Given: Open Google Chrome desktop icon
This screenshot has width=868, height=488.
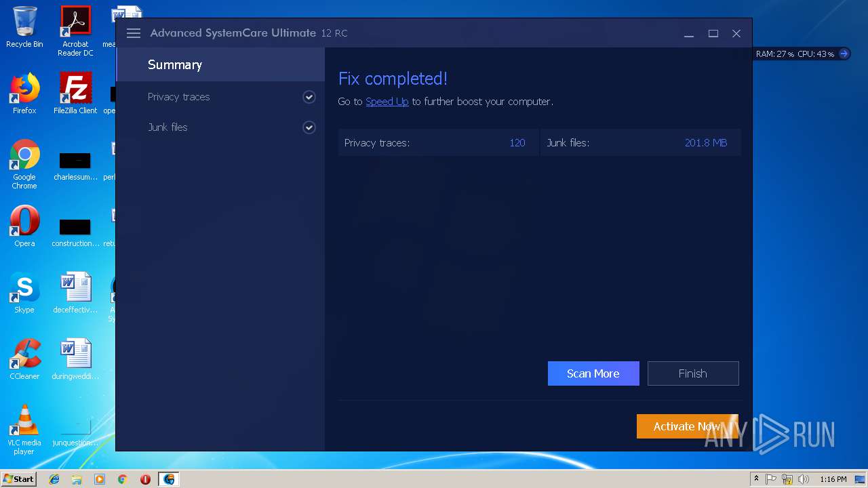Looking at the screenshot, I should (x=24, y=165).
